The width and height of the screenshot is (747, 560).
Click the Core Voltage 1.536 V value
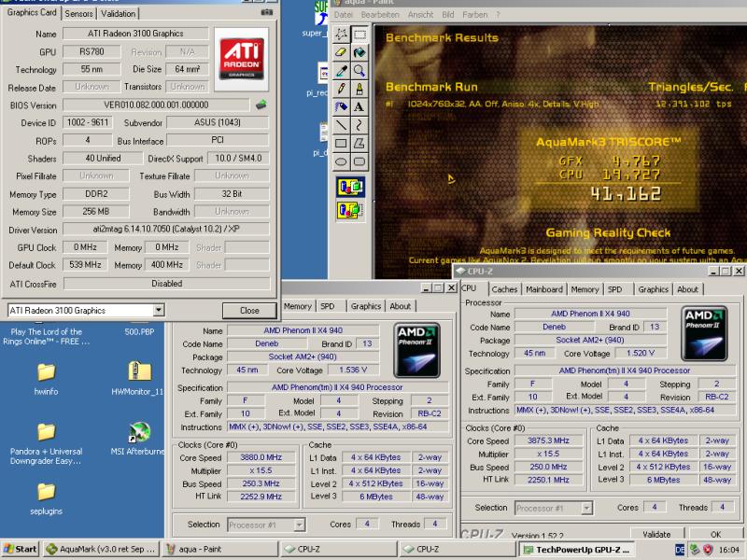(353, 370)
